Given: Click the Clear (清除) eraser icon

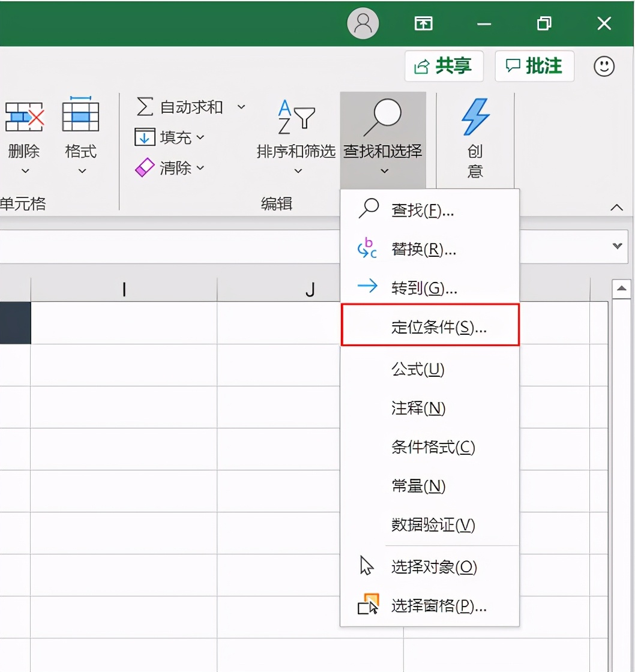Looking at the screenshot, I should [x=144, y=168].
